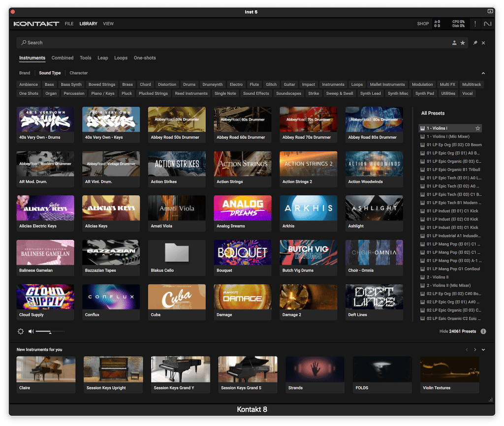Pin the library browser panel

click(475, 43)
